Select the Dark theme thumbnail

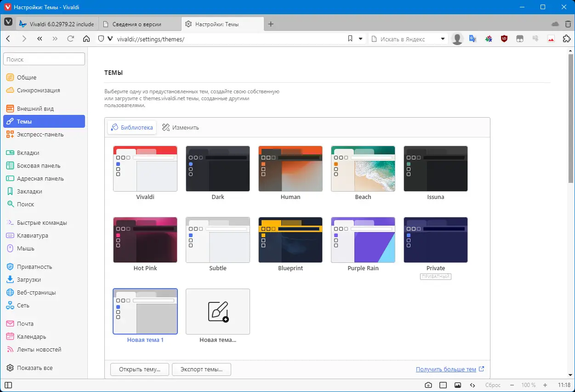[218, 169]
